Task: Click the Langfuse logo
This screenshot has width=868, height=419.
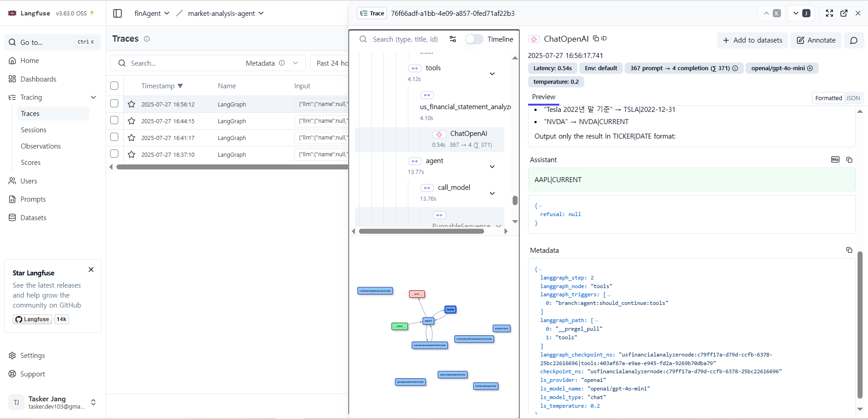Action: tap(29, 13)
